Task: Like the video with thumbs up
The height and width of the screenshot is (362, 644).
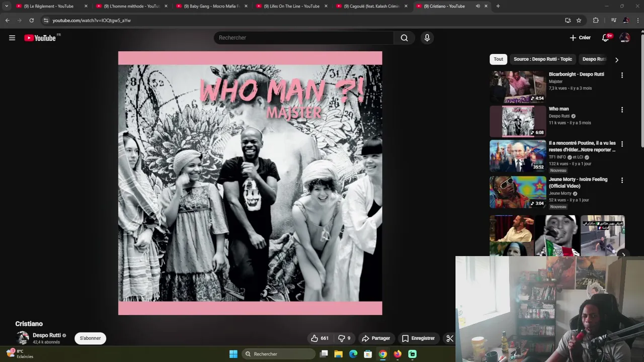Action: (x=320, y=338)
